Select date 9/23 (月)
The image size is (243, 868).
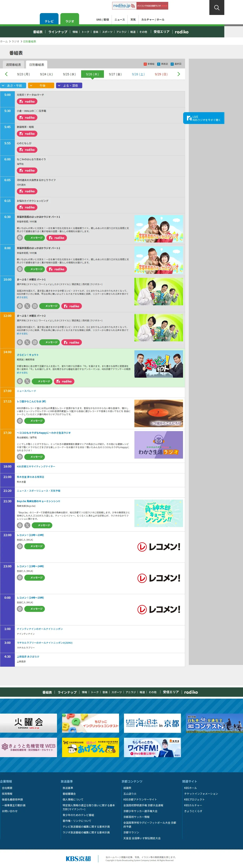coord(24,74)
